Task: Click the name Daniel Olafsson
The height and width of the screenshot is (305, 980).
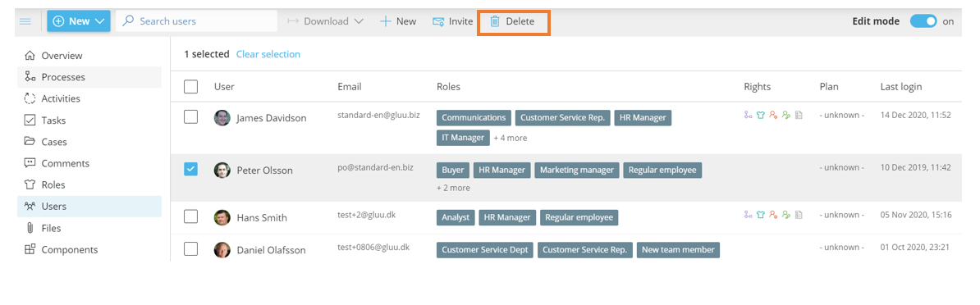Action: (271, 250)
